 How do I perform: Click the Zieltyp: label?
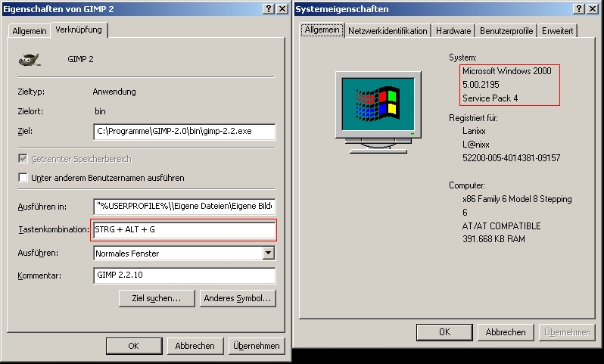31,92
